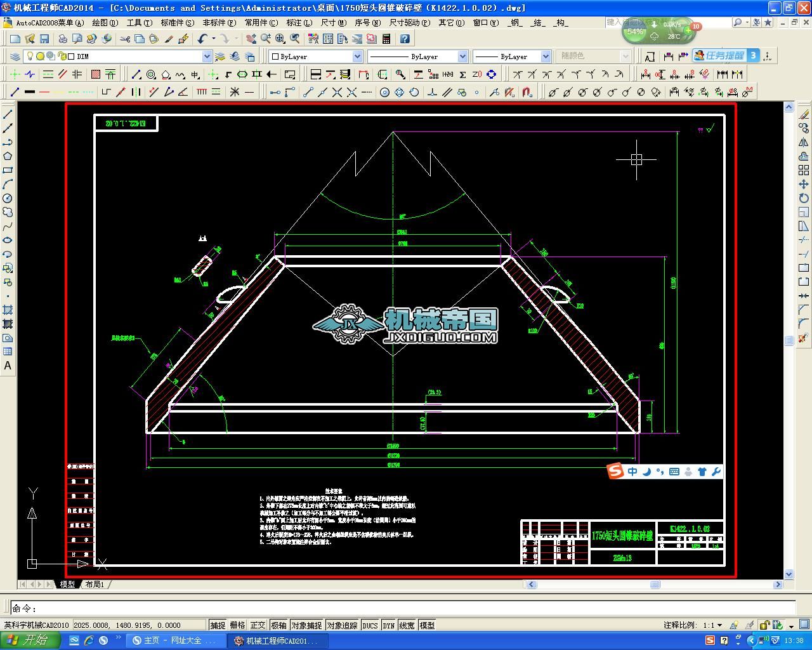
Task: Open the 尺寸(M) menu
Action: 333,22
